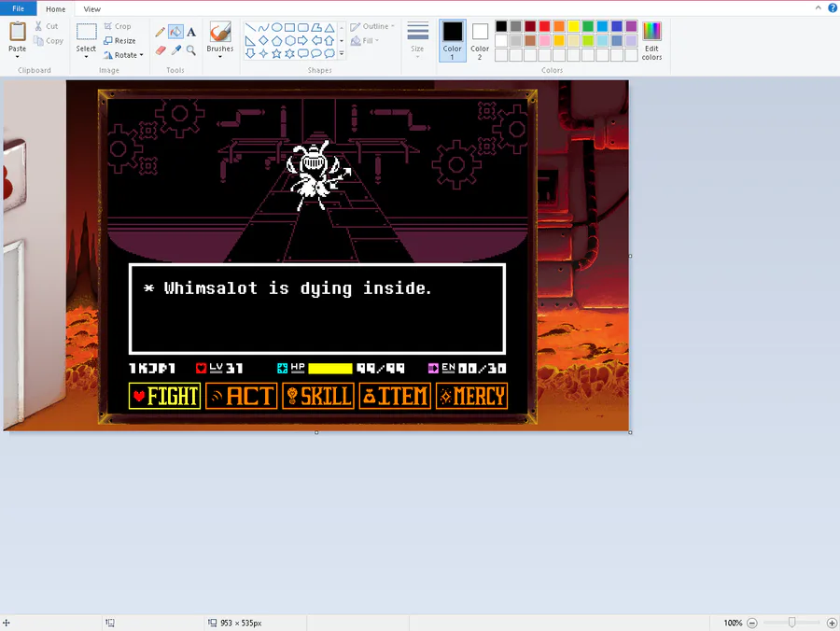This screenshot has height=631, width=840.
Task: Choose the Diamond shape
Action: tap(263, 41)
